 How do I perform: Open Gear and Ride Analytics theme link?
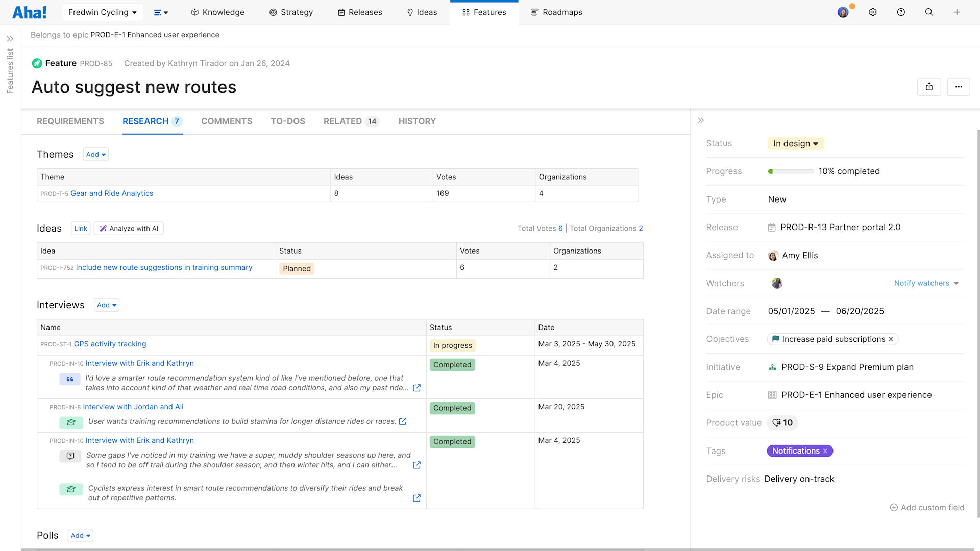[x=112, y=193]
